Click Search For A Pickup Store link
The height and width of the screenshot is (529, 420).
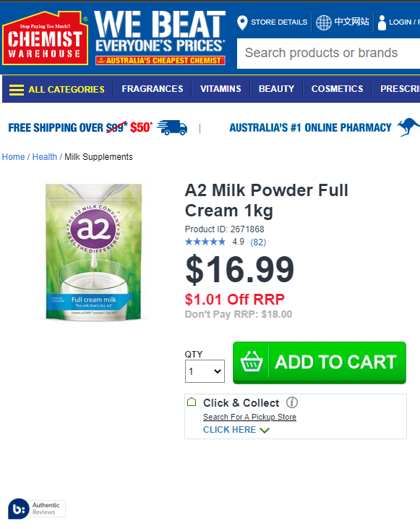249,417
